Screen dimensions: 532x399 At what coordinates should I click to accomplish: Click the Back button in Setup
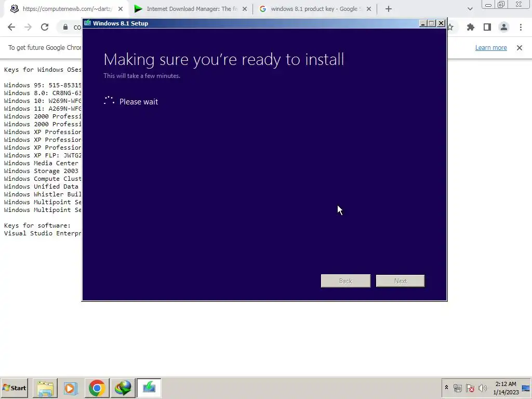pyautogui.click(x=345, y=281)
